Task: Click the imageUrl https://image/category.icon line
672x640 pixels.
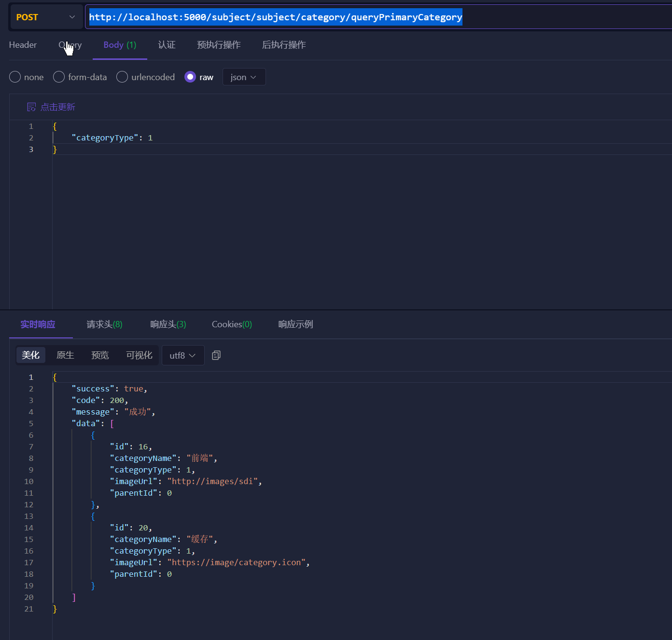Action: (210, 562)
